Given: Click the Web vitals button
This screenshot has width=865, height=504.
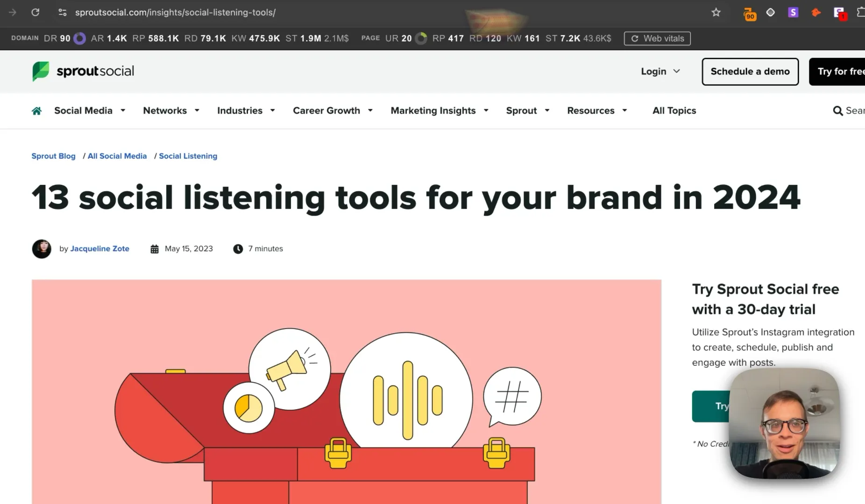Looking at the screenshot, I should click(x=657, y=38).
